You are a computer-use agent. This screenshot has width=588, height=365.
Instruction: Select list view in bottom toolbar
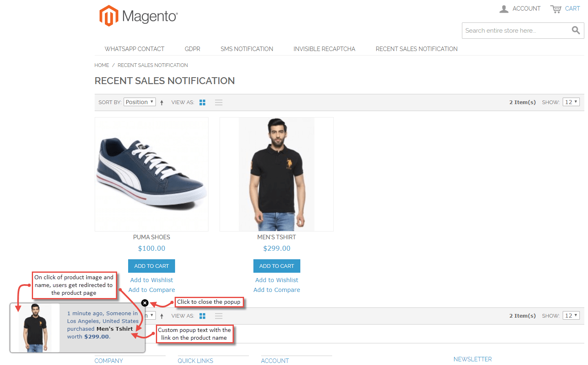219,316
